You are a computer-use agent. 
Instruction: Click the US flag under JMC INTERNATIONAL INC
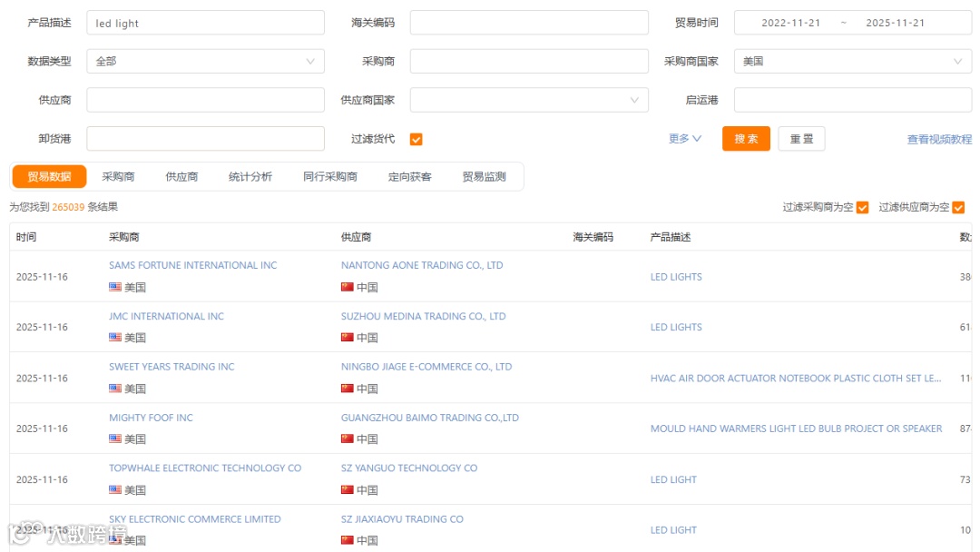(115, 337)
